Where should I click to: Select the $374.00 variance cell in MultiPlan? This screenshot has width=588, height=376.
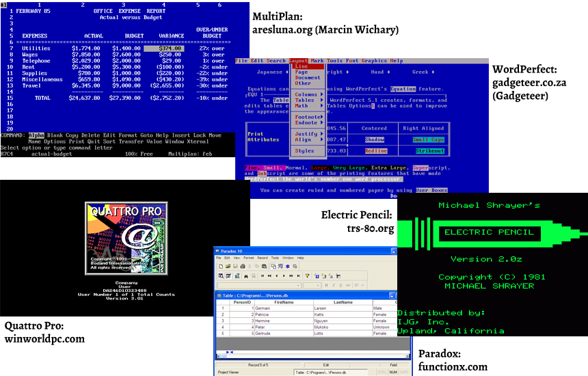point(164,49)
